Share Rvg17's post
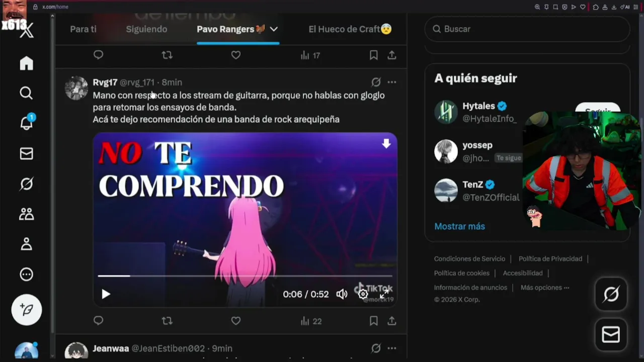Screen dimensions: 644x362 point(391,321)
